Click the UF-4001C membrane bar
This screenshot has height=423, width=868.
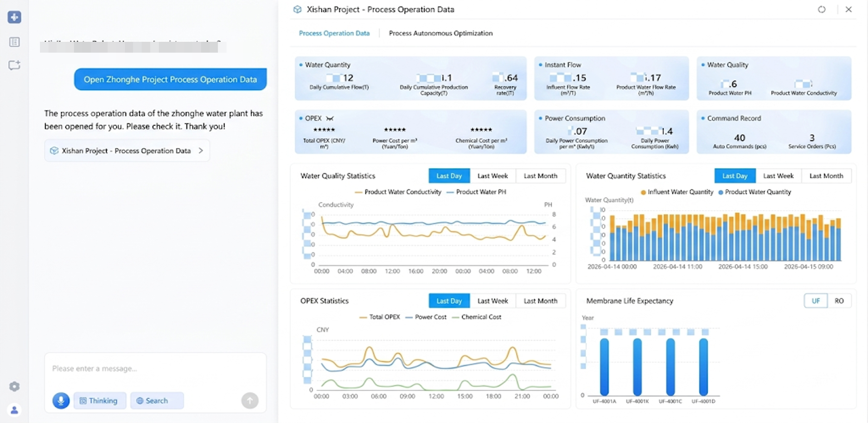click(x=671, y=367)
